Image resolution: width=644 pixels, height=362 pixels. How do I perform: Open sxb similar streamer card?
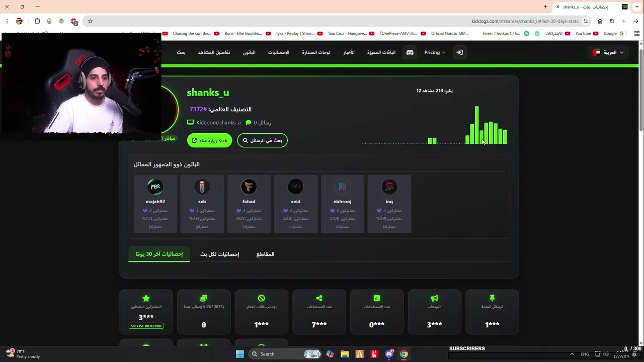202,204
